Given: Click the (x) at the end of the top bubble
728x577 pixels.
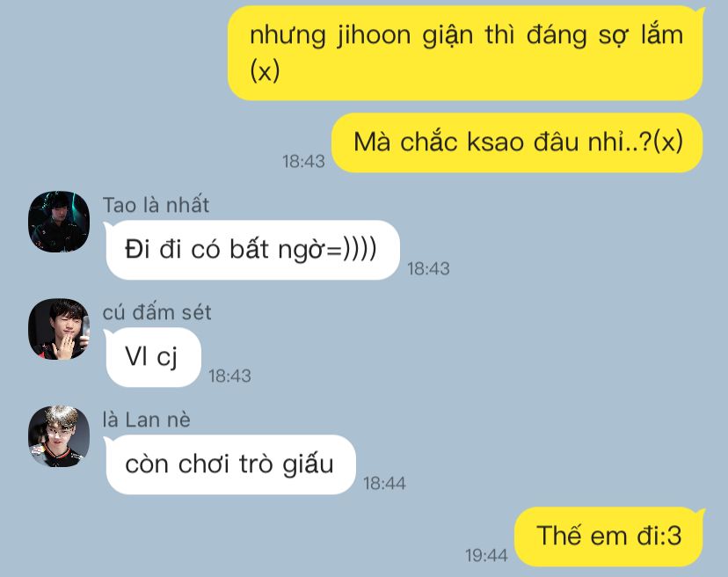Looking at the screenshot, I should click(x=265, y=71).
